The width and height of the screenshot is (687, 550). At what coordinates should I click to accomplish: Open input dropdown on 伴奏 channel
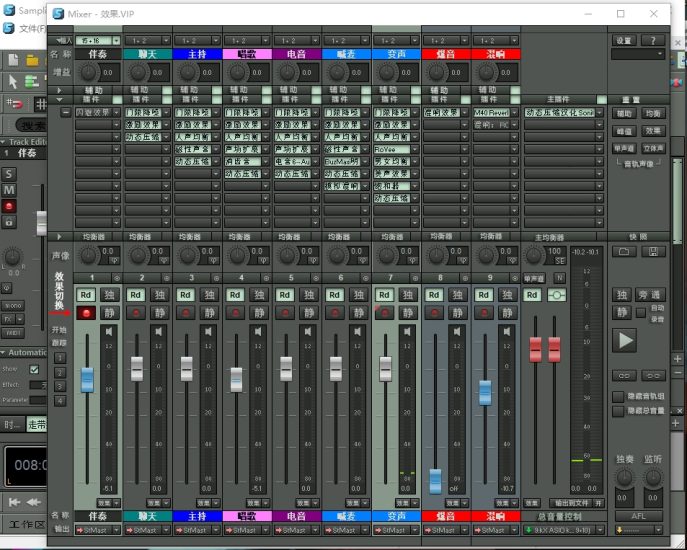(x=116, y=41)
